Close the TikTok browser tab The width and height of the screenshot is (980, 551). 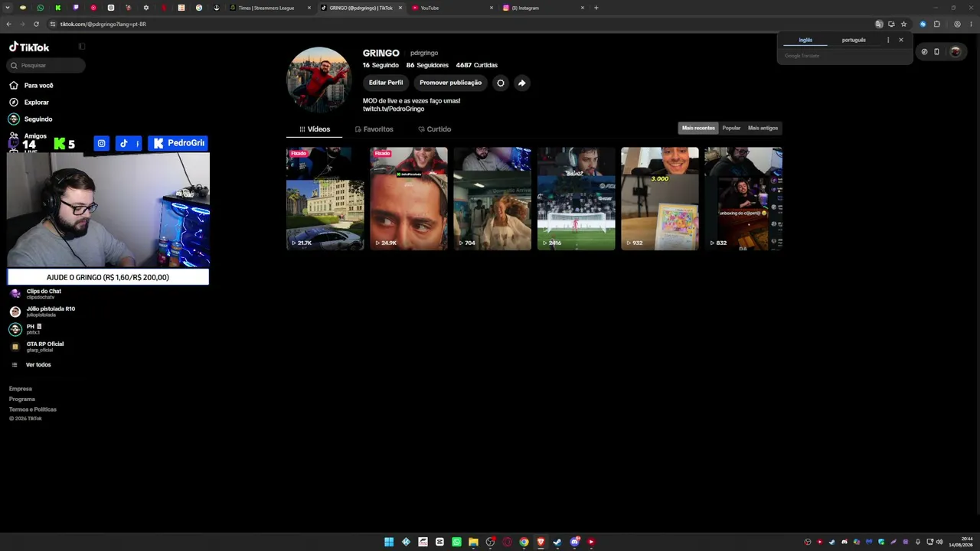(x=400, y=8)
